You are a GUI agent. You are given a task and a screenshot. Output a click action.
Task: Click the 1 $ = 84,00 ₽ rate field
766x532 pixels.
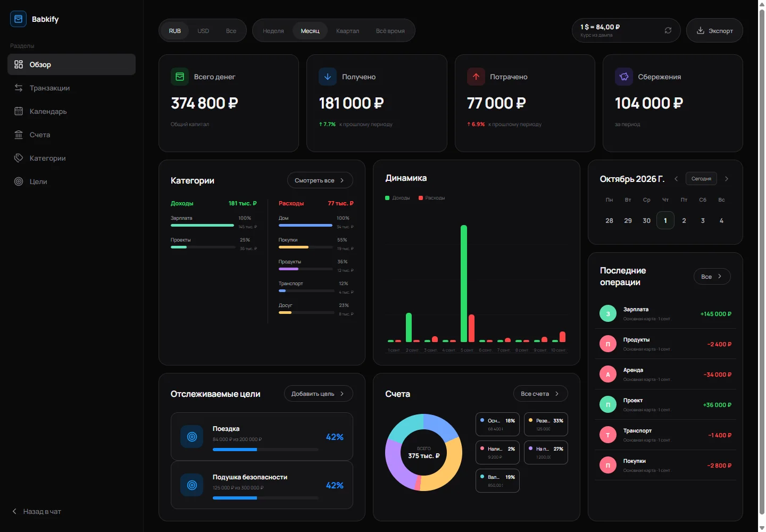[626, 30]
